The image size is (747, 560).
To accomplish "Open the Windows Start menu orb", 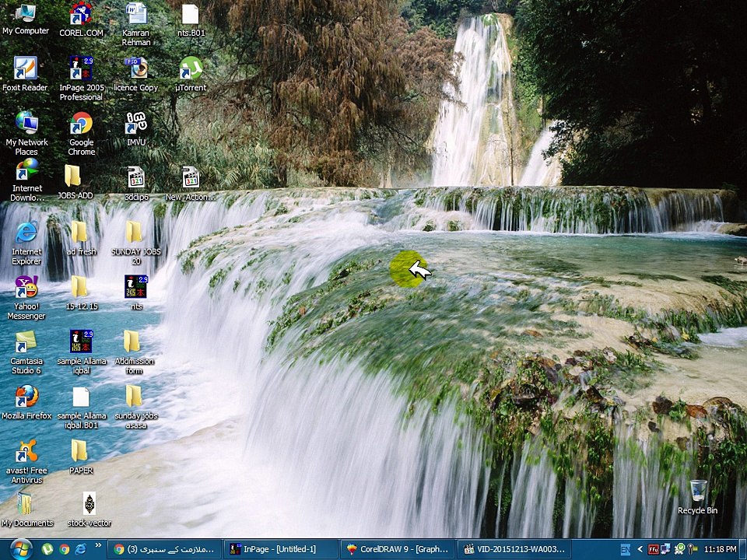I will coord(21,549).
